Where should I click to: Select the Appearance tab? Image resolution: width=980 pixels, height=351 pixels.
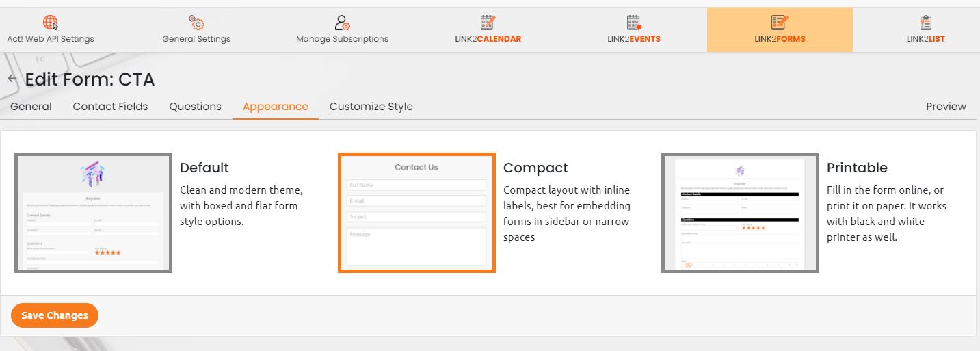(275, 107)
